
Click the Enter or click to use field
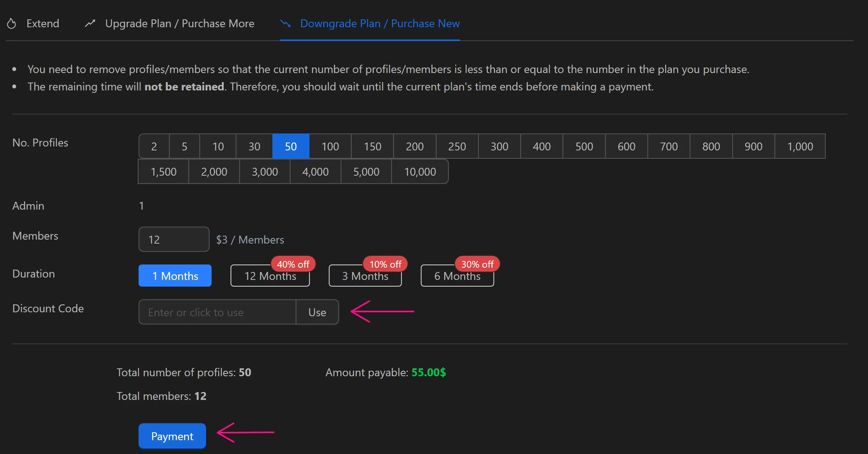point(217,312)
